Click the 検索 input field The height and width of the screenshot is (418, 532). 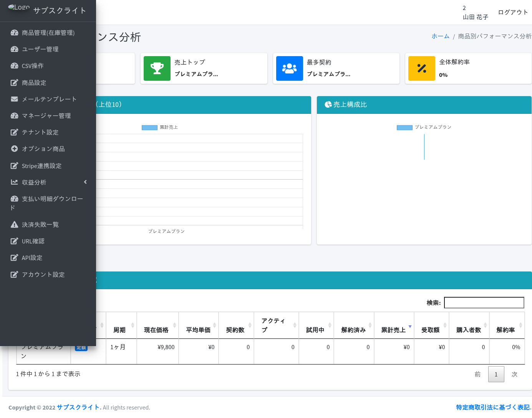484,303
